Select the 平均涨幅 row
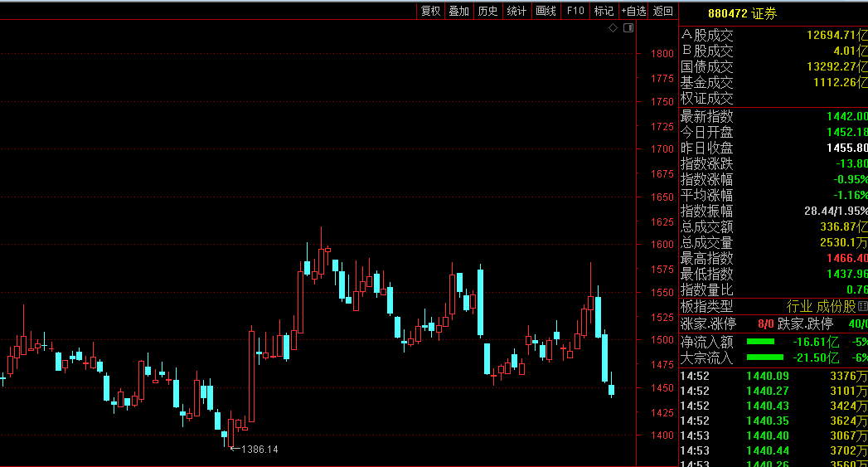Viewport: 868px width, 467px height. (773, 195)
